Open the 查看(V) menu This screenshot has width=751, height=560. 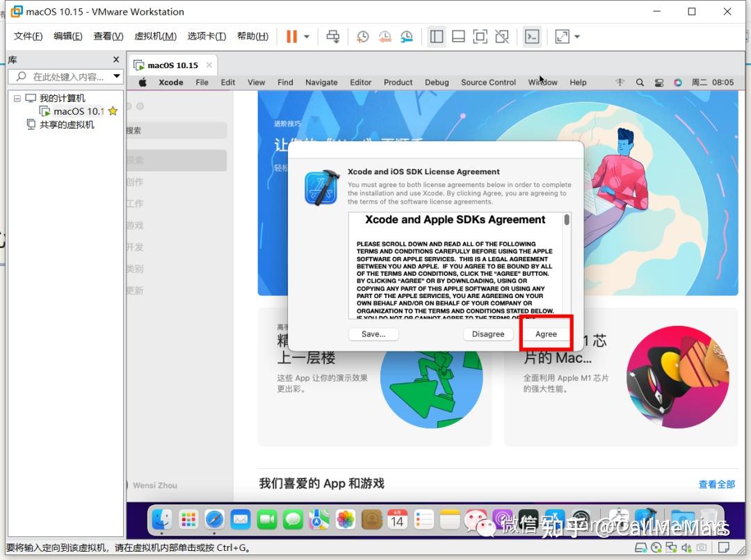click(108, 36)
